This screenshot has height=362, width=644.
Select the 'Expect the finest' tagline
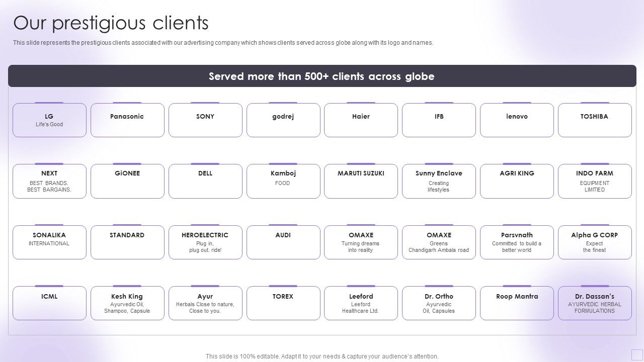click(594, 247)
